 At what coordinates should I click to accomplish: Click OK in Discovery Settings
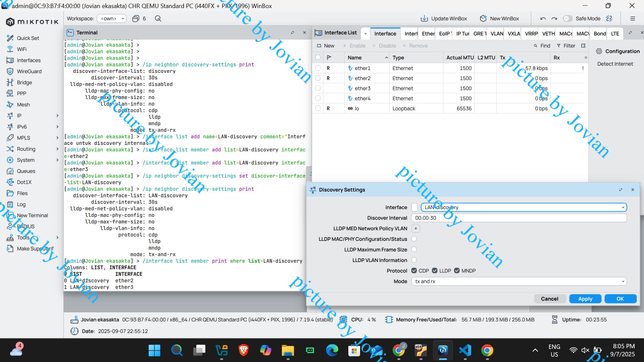pos(620,299)
